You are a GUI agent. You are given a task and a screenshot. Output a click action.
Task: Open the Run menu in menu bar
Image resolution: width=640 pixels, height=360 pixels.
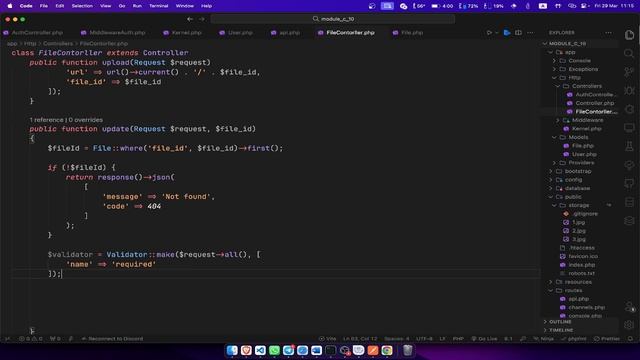click(137, 6)
